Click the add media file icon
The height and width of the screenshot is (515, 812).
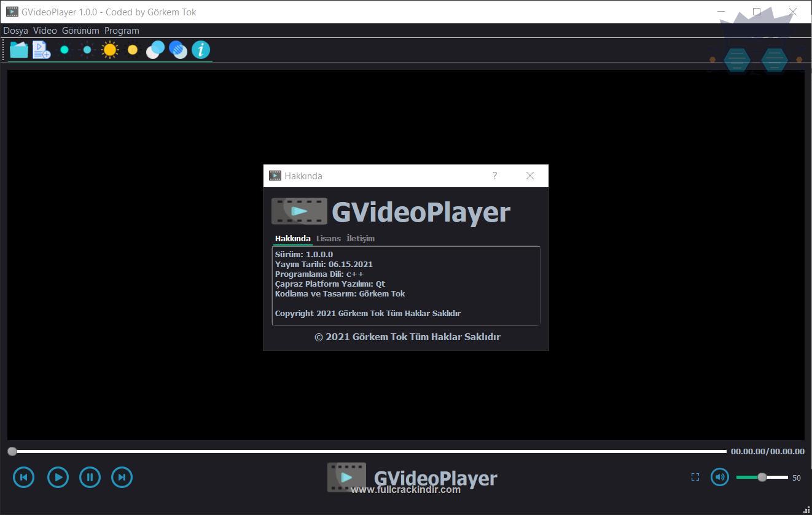42,50
